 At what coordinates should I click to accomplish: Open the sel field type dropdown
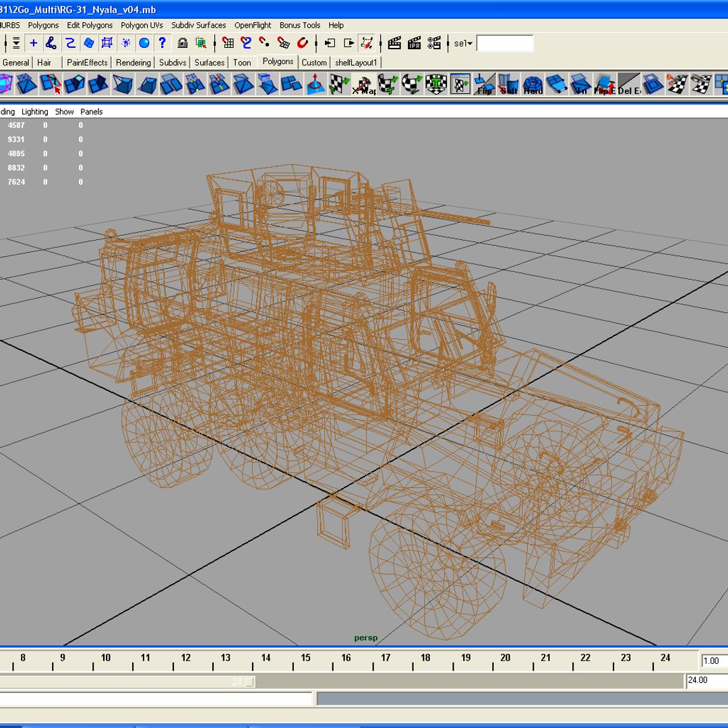tap(463, 43)
